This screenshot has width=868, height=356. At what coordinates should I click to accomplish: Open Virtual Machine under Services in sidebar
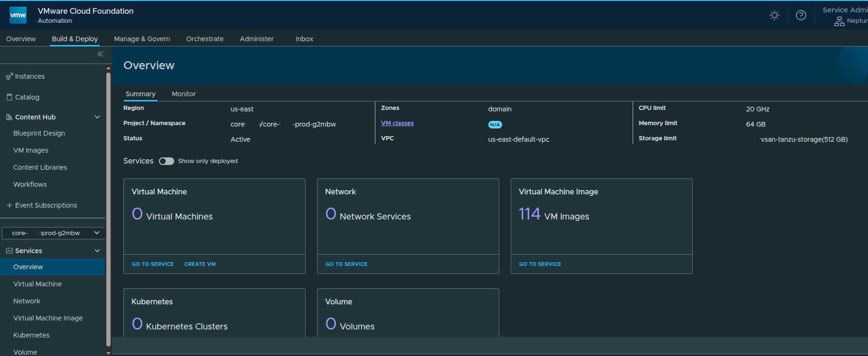[37, 284]
